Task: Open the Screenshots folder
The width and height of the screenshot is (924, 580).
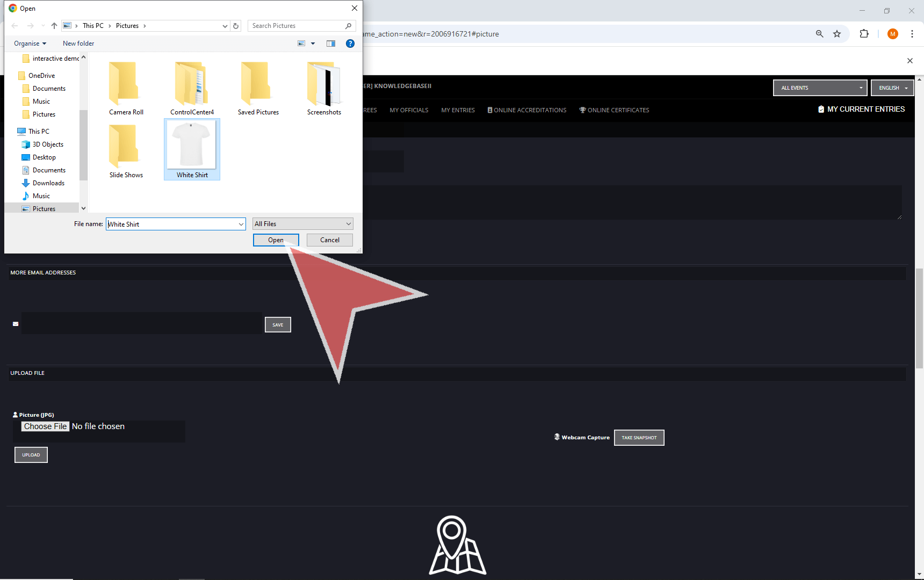Action: click(x=324, y=89)
